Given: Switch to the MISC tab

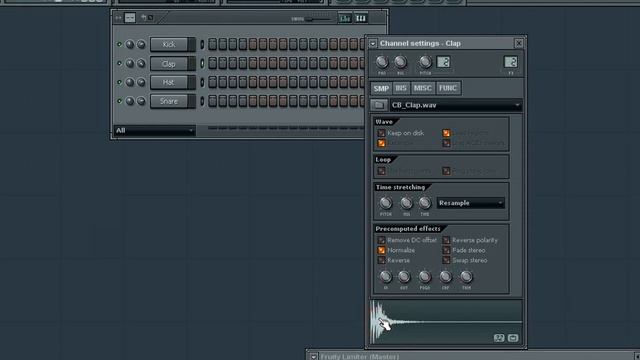Looking at the screenshot, I should coord(422,88).
